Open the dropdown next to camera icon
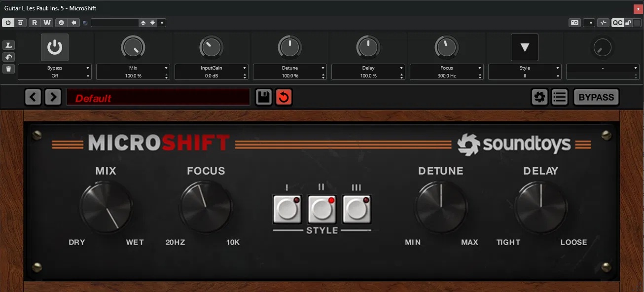The height and width of the screenshot is (292, 644). 589,23
